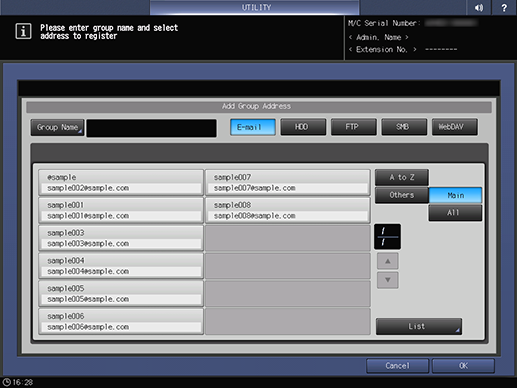Switch address type to SMB
The height and width of the screenshot is (388, 517).
point(404,127)
